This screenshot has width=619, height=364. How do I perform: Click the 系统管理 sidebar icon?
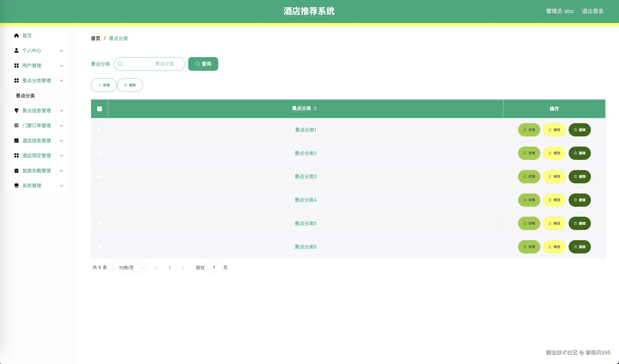pos(16,186)
